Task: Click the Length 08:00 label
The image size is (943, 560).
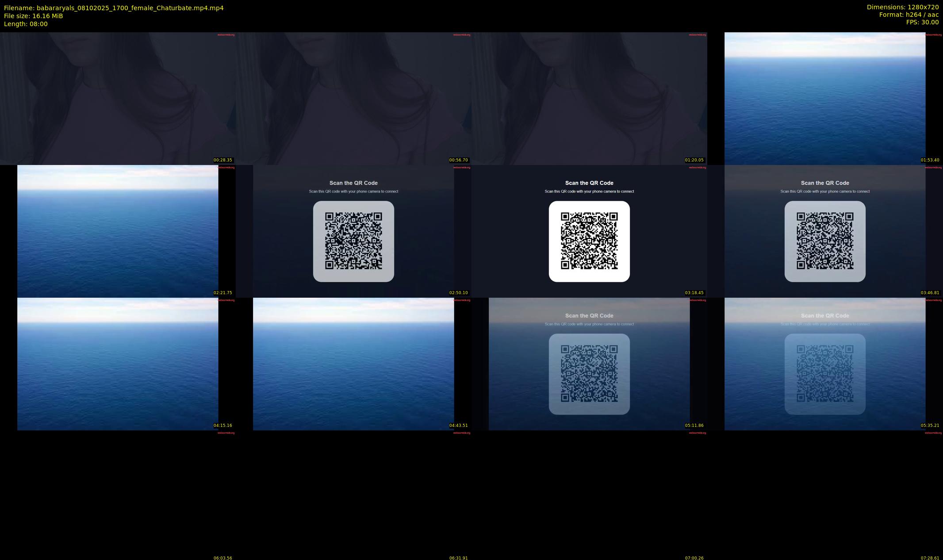Action: pos(26,24)
